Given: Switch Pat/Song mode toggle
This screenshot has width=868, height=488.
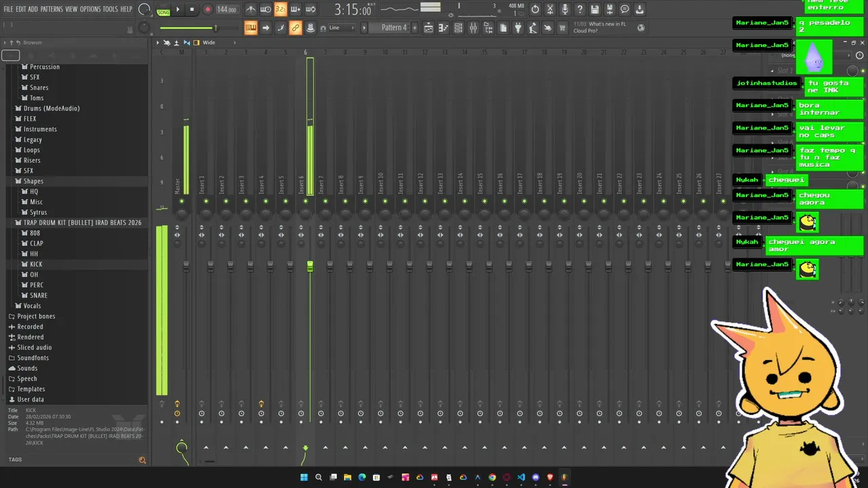Looking at the screenshot, I should click(163, 10).
